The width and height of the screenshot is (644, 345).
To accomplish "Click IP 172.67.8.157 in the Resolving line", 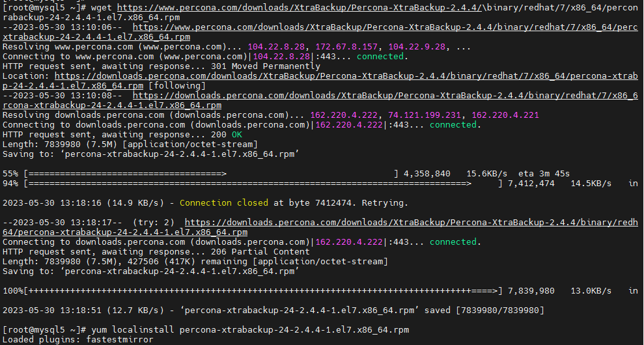I will (x=346, y=48).
